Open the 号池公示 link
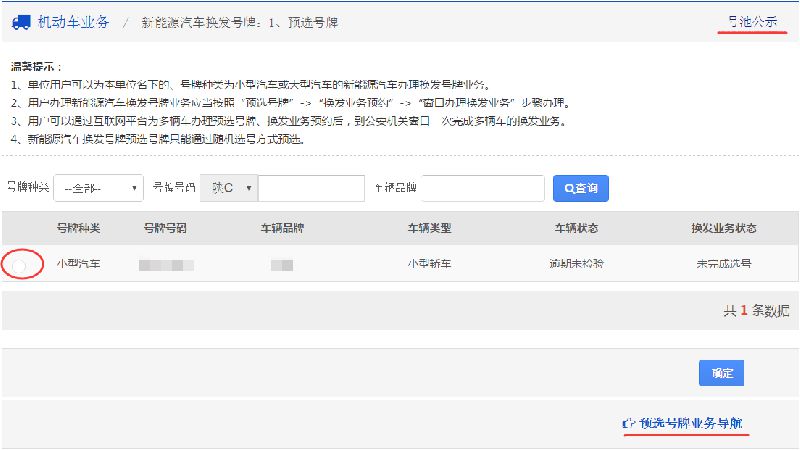Image resolution: width=800 pixels, height=450 pixels. [753, 21]
